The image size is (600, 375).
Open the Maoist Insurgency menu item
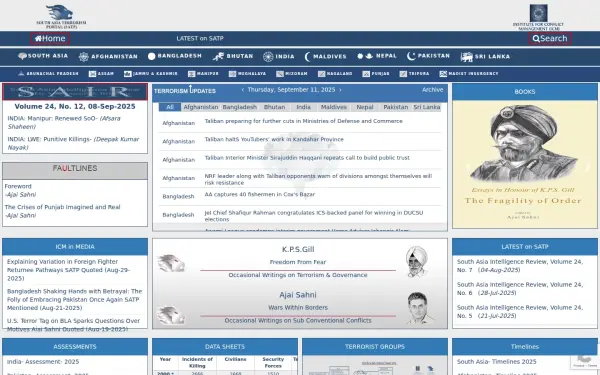469,73
